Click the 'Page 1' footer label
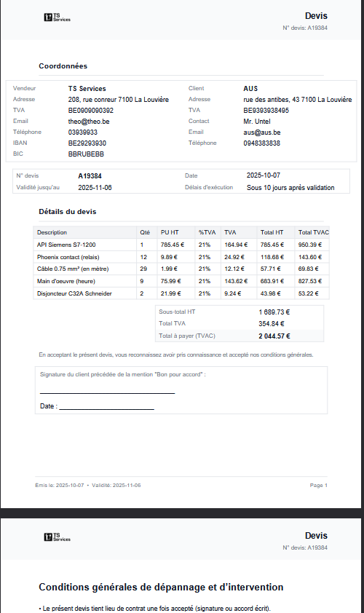This screenshot has height=613, width=364. pyautogui.click(x=319, y=486)
